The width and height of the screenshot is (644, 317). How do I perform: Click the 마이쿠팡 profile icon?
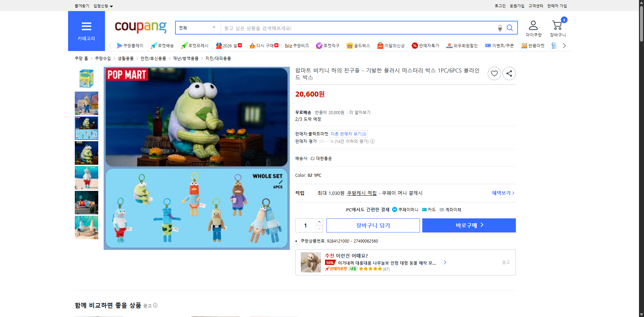pyautogui.click(x=533, y=25)
